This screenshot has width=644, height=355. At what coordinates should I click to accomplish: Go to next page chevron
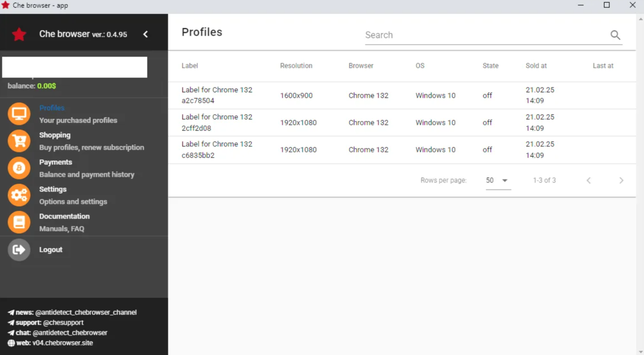[x=621, y=180]
